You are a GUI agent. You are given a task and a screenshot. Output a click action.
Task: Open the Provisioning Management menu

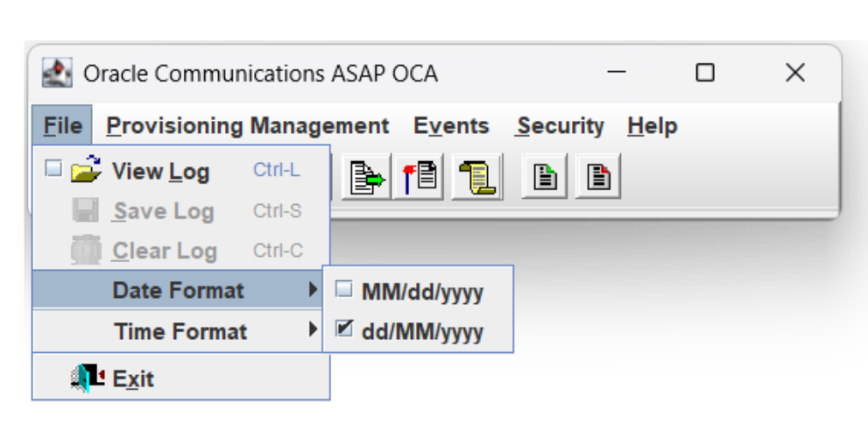[248, 125]
